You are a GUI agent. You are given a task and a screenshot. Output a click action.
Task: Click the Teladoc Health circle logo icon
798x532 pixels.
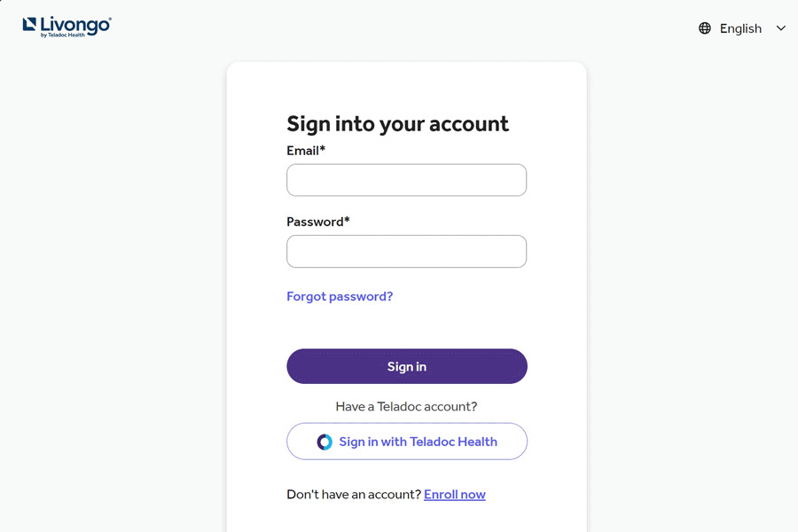click(x=325, y=442)
